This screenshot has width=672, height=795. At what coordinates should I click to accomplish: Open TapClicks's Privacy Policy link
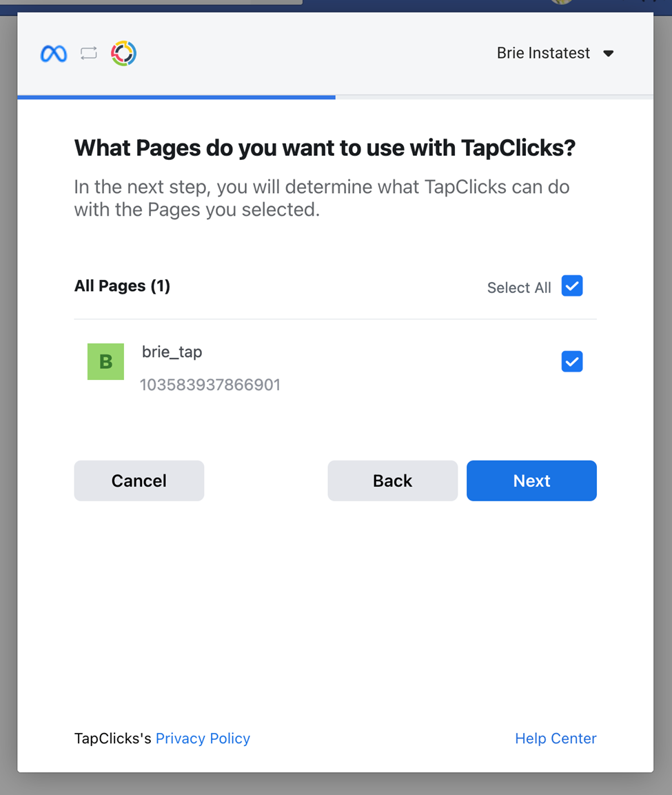click(x=203, y=738)
